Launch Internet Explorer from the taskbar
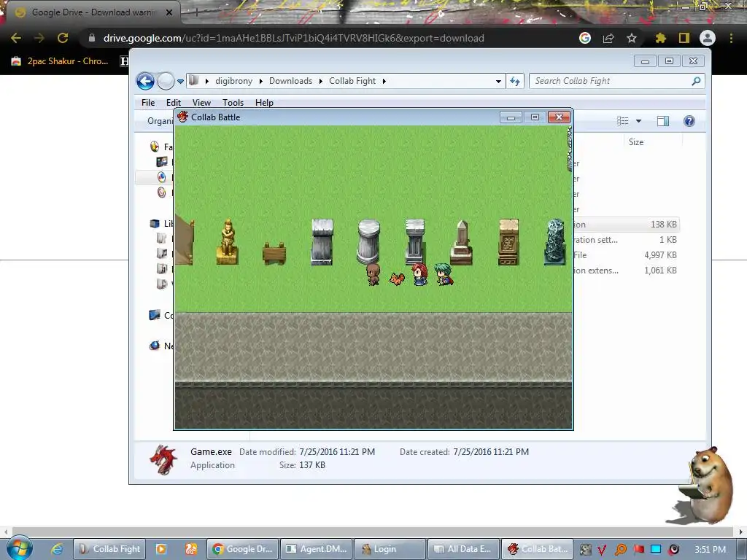This screenshot has height=560, width=747. [x=57, y=549]
